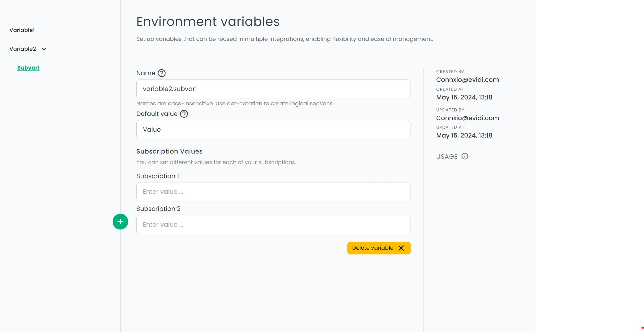The height and width of the screenshot is (332, 644).
Task: Click the Updated At date value
Action: point(464,135)
